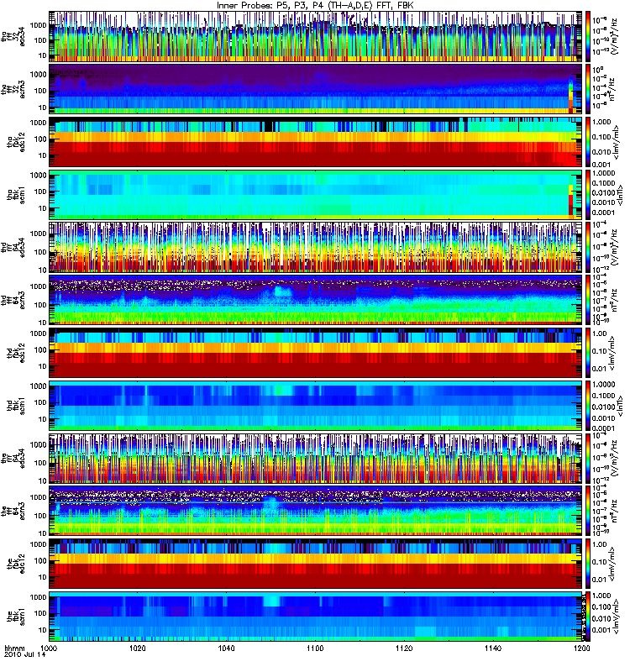This screenshot has width=630, height=672.
Task: Click inside the thd fbk scm1 spectrogram panel
Action: [316, 406]
